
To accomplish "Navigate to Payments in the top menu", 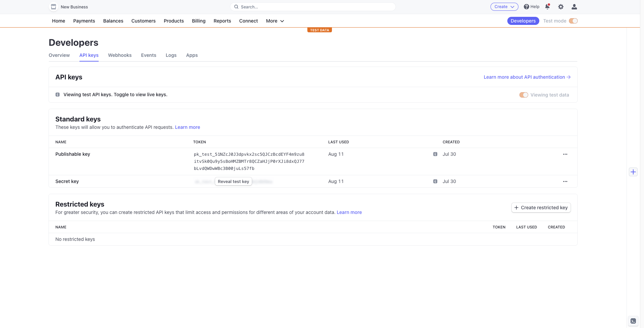I will (84, 21).
